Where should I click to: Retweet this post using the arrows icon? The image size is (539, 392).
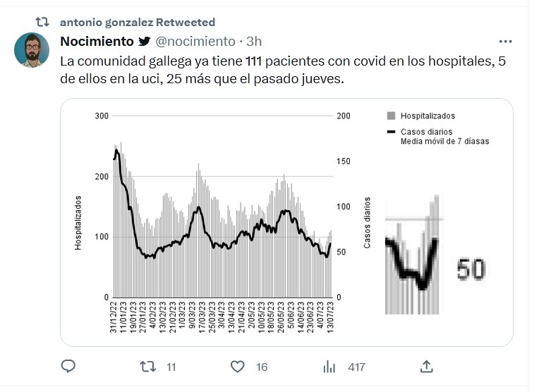(x=147, y=367)
